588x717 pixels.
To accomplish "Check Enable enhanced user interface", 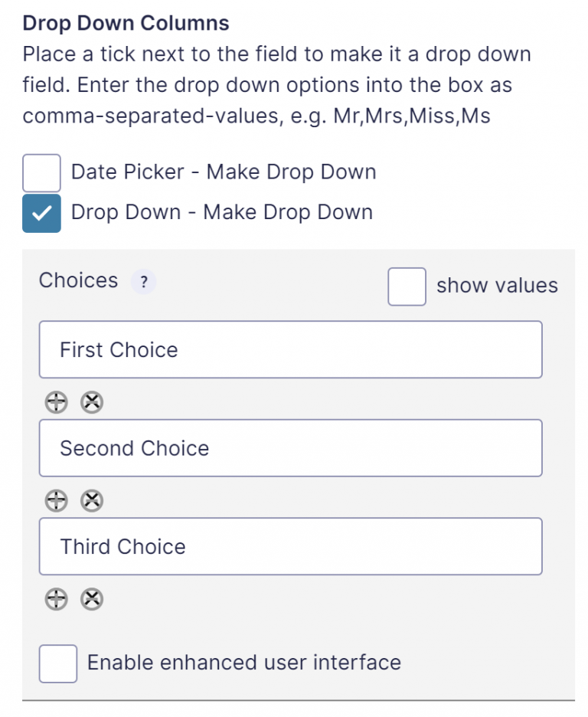I will coord(58,663).
